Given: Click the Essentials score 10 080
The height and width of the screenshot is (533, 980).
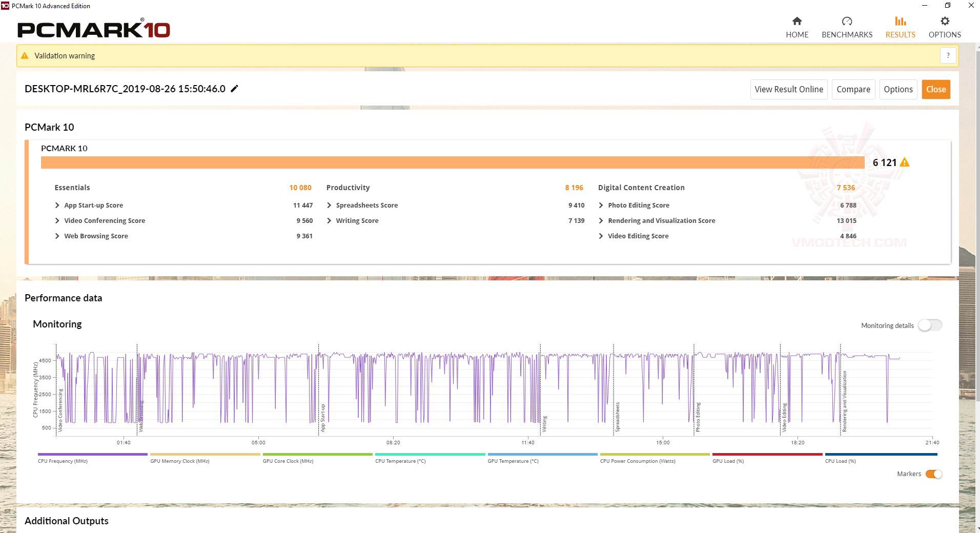Looking at the screenshot, I should [x=300, y=188].
